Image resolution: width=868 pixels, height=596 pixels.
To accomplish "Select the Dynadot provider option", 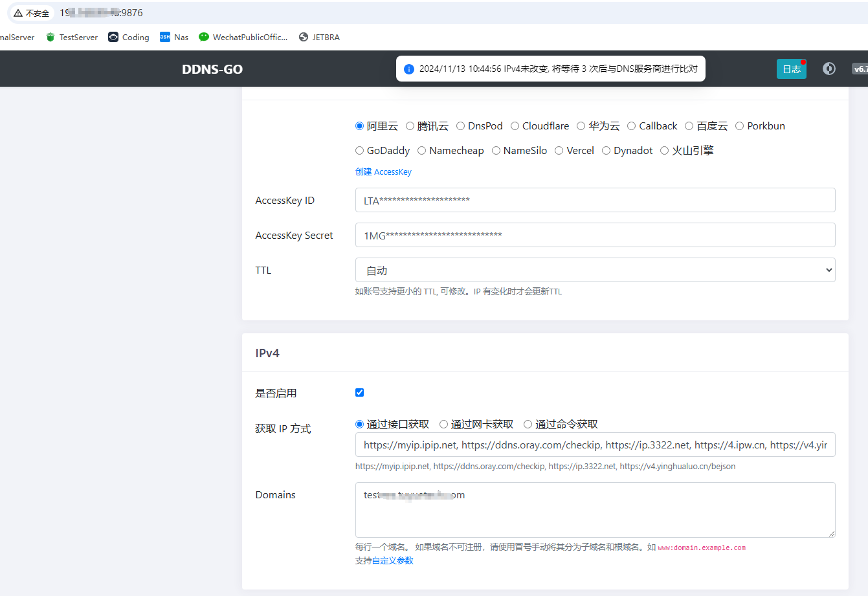I will [606, 151].
